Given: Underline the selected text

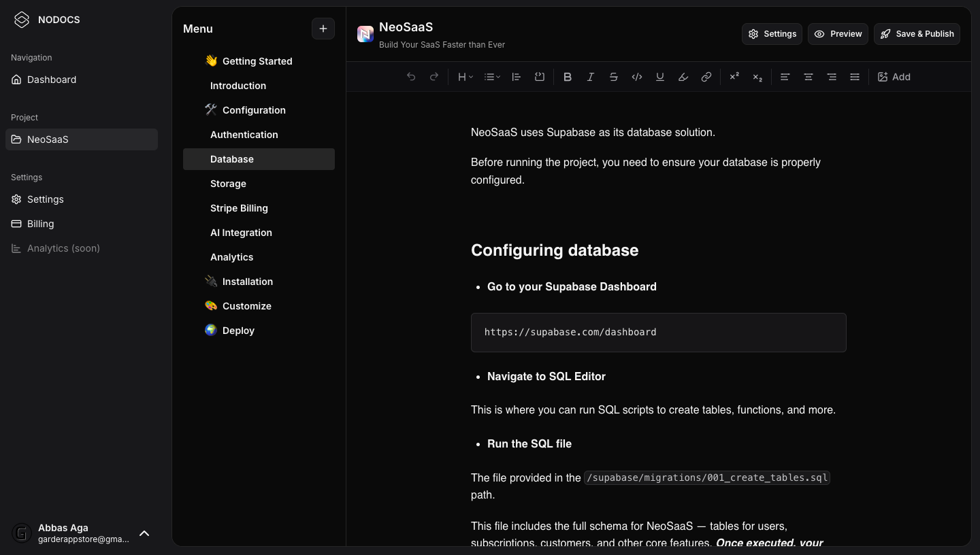Looking at the screenshot, I should [660, 77].
